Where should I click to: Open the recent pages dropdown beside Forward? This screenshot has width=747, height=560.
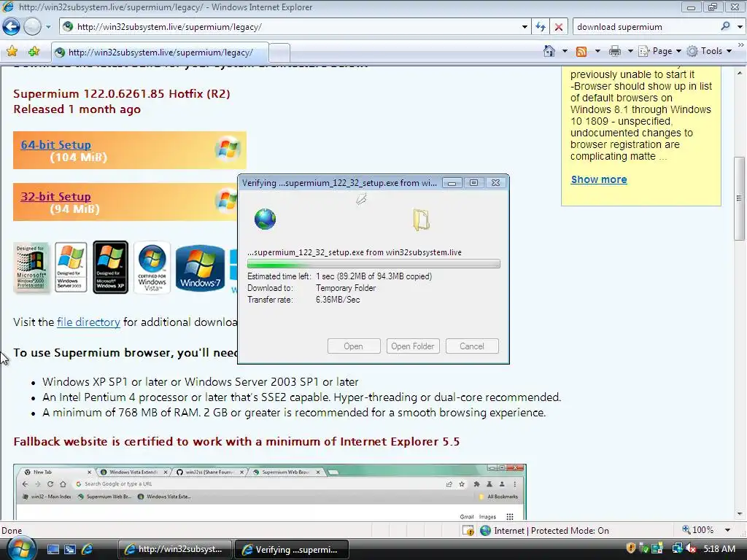48,27
